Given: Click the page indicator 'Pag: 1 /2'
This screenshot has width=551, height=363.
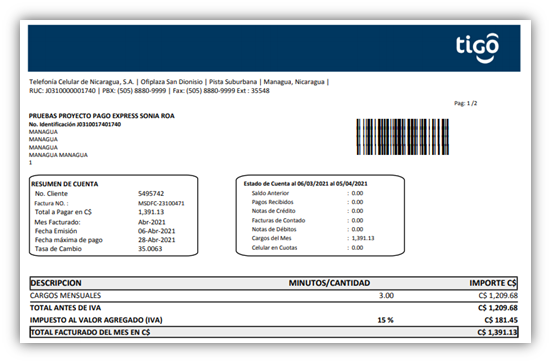Looking at the screenshot, I should point(466,103).
